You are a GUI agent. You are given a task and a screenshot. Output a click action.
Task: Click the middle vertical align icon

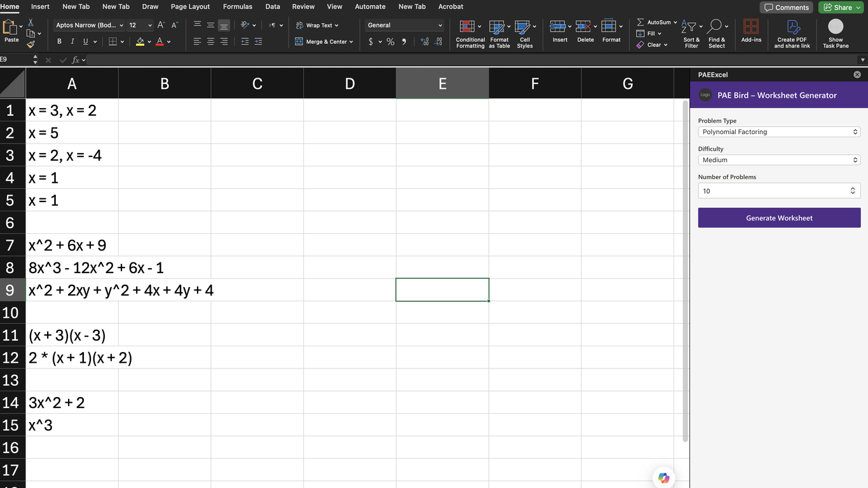(210, 25)
